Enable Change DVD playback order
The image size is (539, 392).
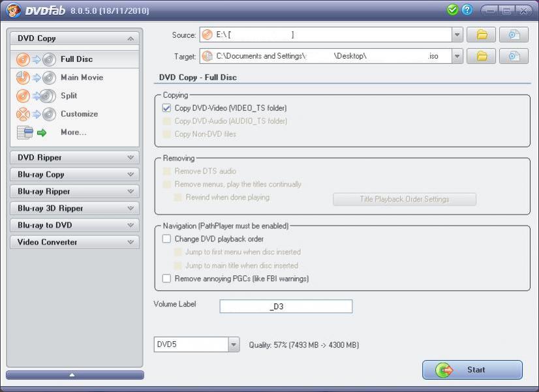(x=166, y=239)
